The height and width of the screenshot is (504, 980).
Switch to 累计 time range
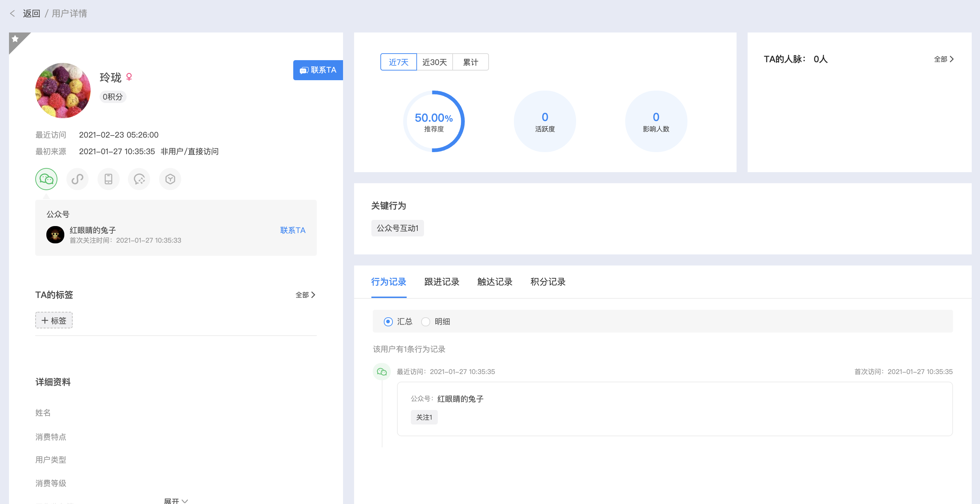coord(470,62)
